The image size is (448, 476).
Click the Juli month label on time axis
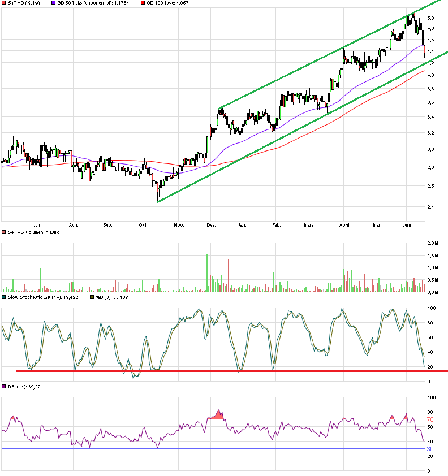pyautogui.click(x=37, y=225)
